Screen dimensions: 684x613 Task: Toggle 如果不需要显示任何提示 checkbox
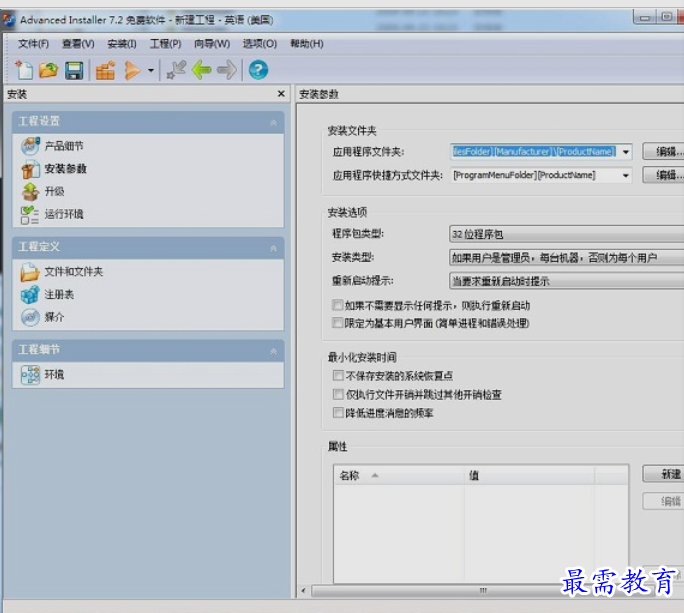(338, 305)
